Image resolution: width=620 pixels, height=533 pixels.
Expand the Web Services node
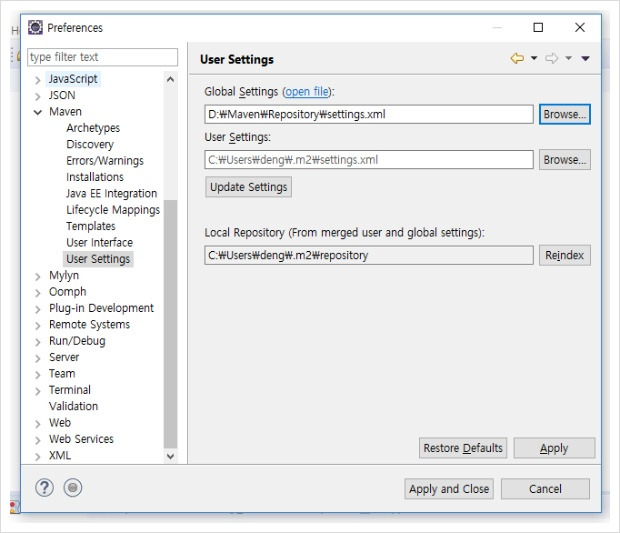tap(38, 440)
